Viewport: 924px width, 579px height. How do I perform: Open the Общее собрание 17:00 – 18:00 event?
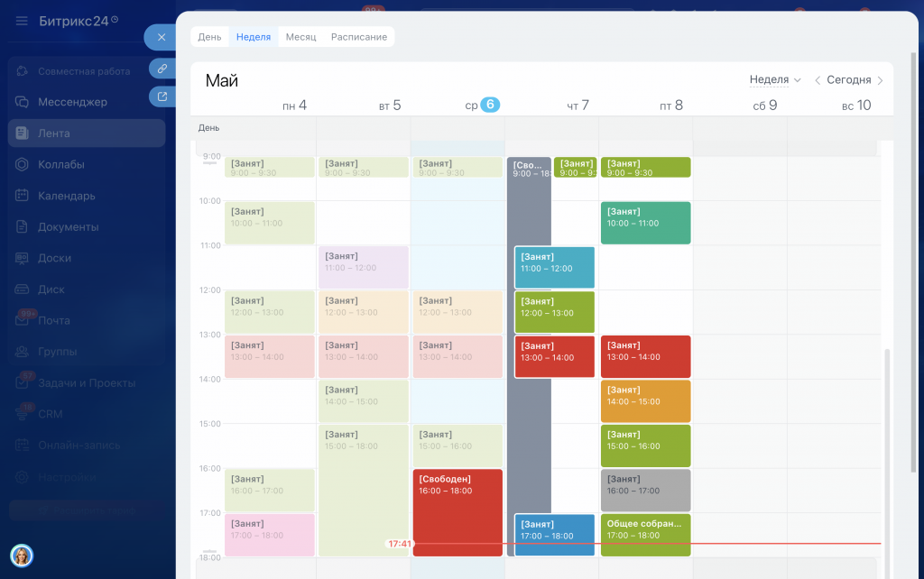pos(646,535)
